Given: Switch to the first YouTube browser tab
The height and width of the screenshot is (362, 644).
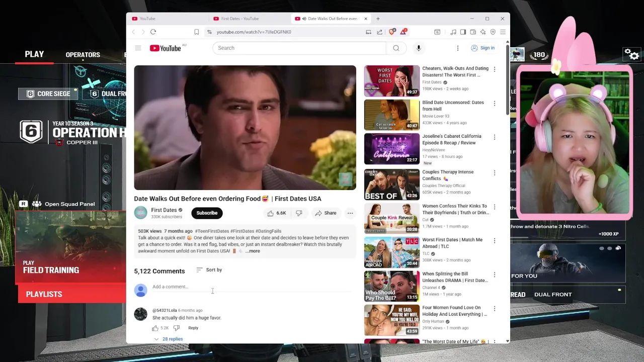Looking at the screenshot, I should (x=168, y=19).
